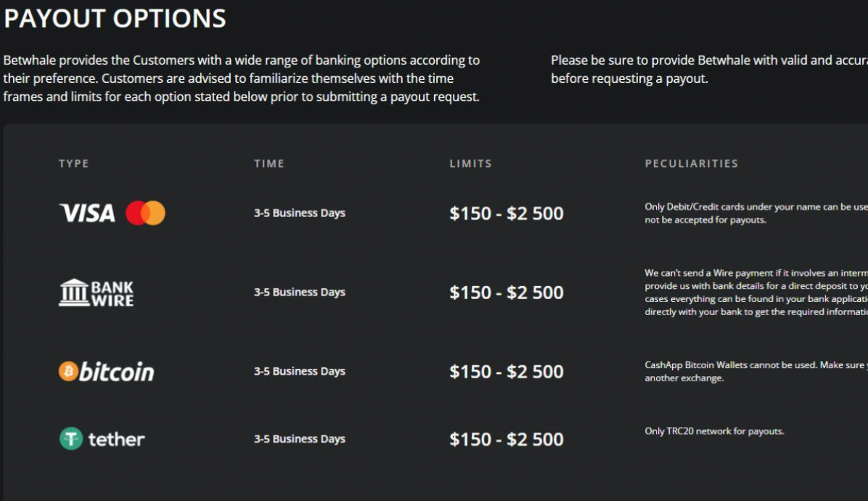Click the TYPE column header
Image resolution: width=868 pixels, height=501 pixels.
coord(74,164)
